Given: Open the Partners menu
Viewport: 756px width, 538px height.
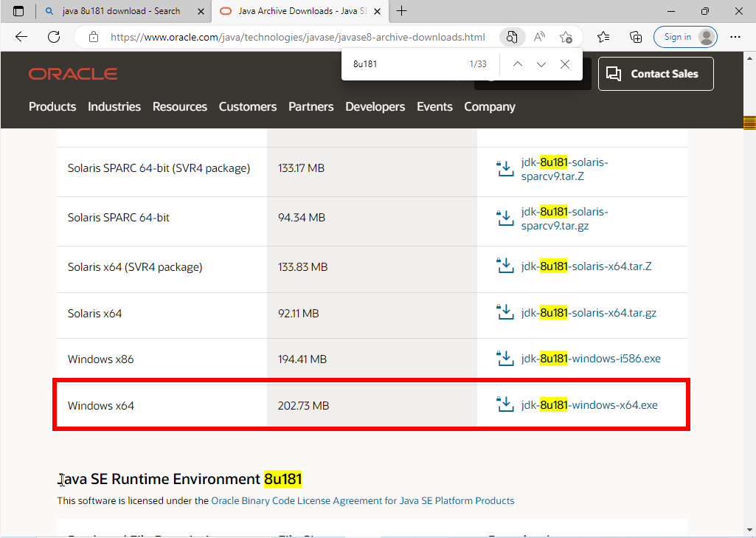Looking at the screenshot, I should pyautogui.click(x=311, y=106).
